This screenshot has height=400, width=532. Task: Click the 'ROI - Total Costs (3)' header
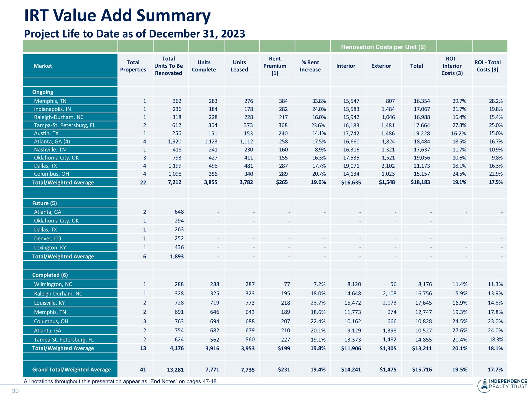click(x=487, y=66)
